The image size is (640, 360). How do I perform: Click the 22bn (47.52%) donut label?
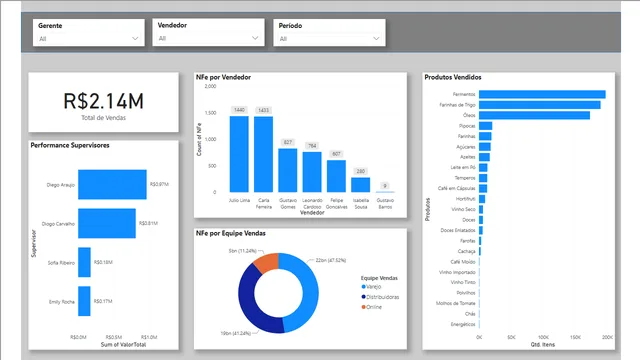click(x=331, y=260)
